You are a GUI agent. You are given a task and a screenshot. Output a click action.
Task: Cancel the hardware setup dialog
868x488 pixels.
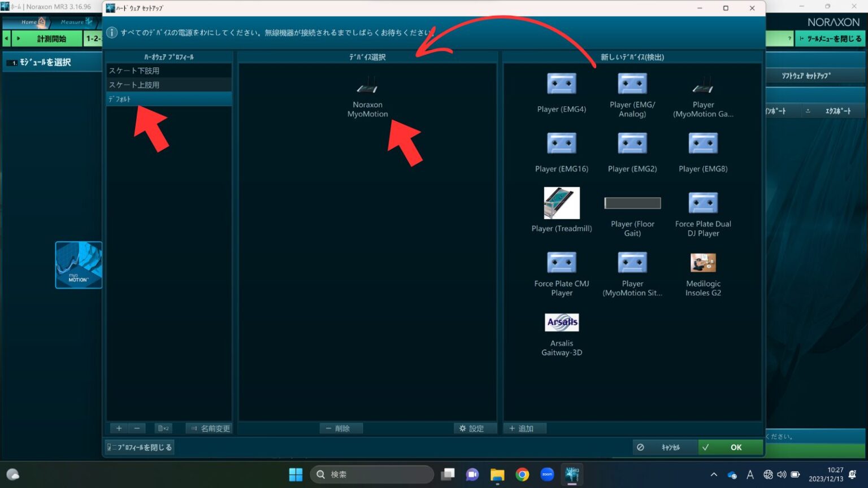[670, 447]
